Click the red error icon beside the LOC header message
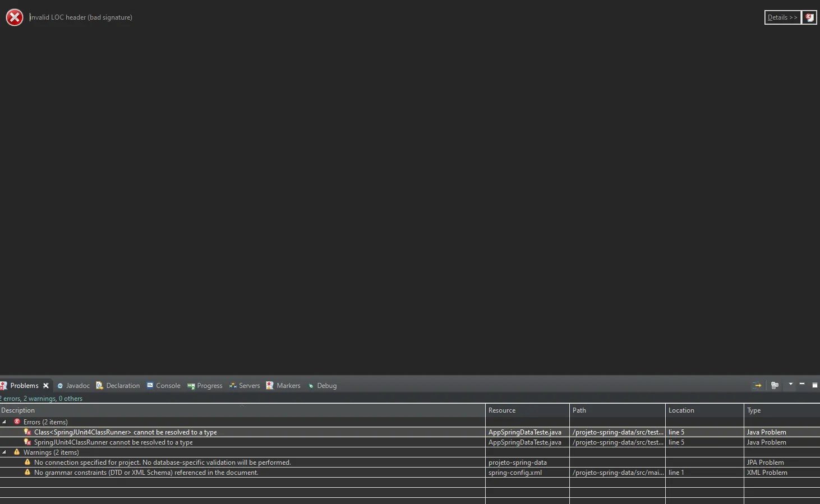820x504 pixels. [15, 17]
